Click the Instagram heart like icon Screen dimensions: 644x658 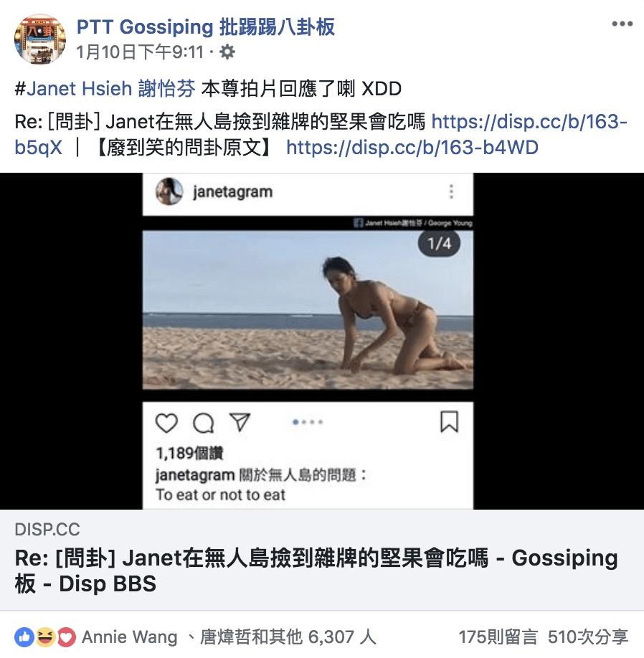[166, 423]
